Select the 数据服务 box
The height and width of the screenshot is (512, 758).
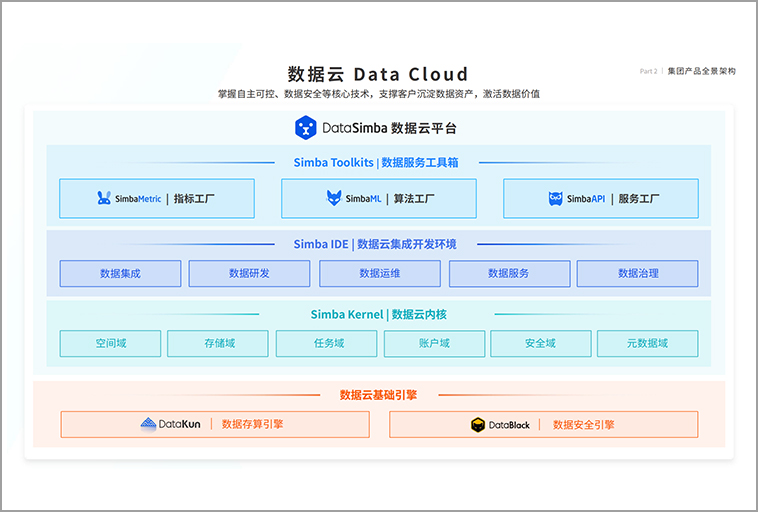pos(510,274)
